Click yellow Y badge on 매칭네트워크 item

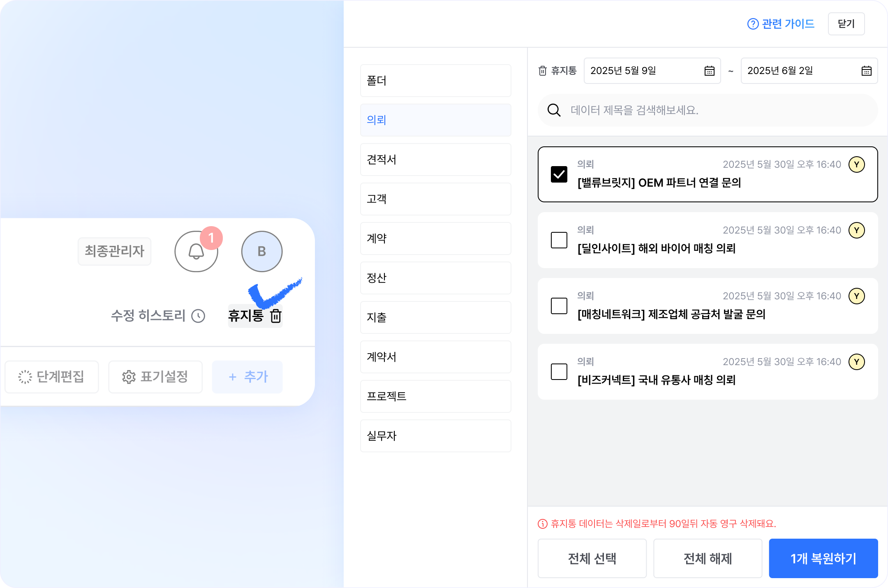click(857, 296)
